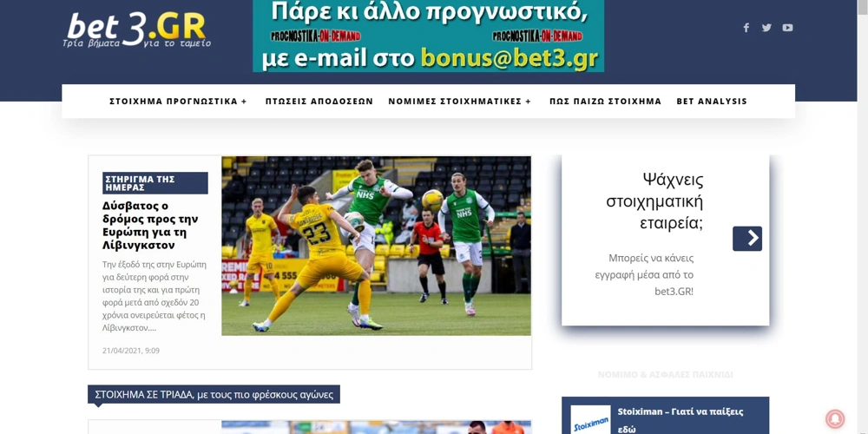Open the Stoiximan – Γιατί να παίξεις εδώ link
Viewport: 868px width, 434px height.
681,420
